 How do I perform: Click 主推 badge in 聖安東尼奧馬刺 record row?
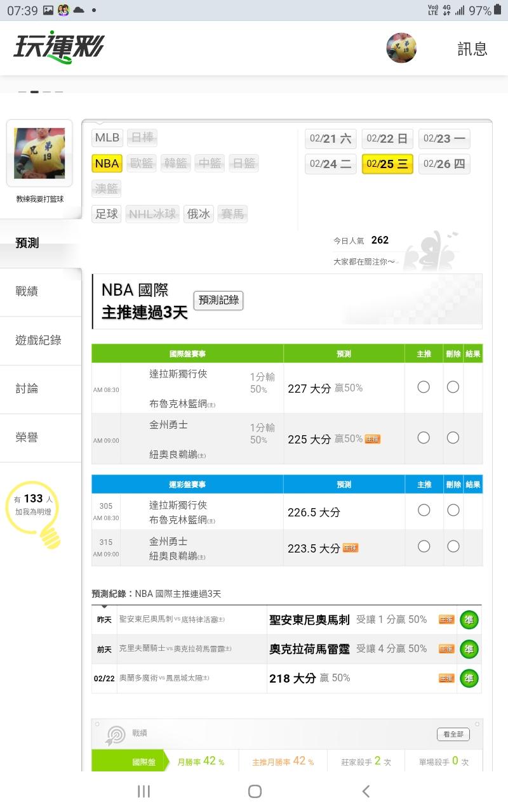coord(447,620)
